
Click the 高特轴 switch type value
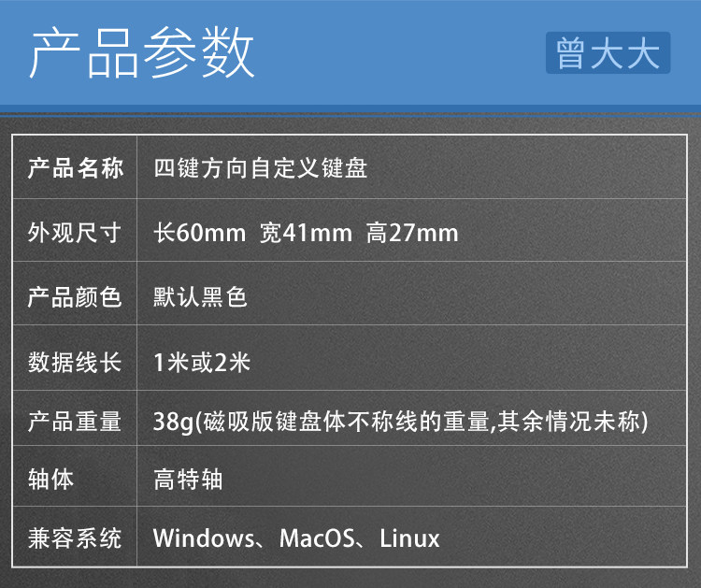coord(188,480)
